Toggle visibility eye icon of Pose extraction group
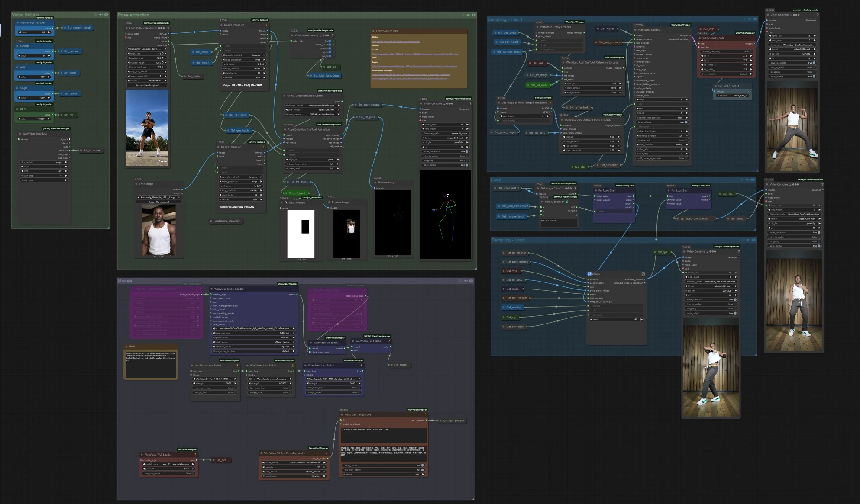Image resolution: width=860 pixels, height=504 pixels. 474,15
